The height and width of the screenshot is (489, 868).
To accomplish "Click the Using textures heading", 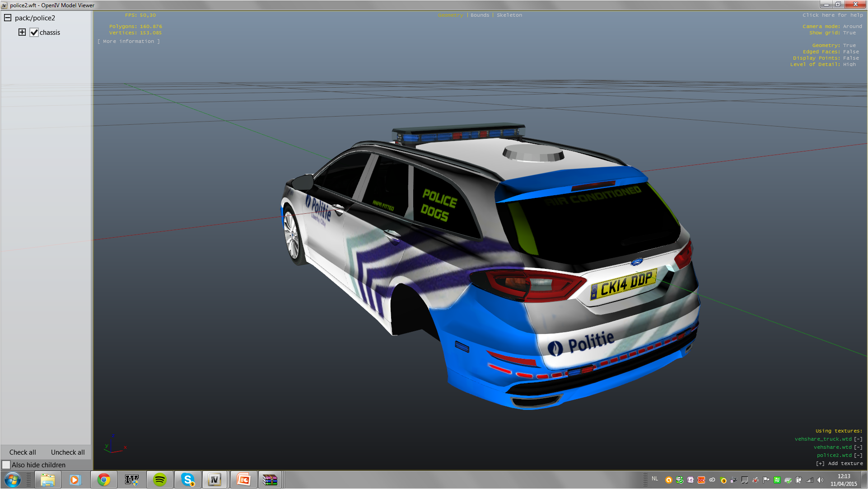I will pos(839,431).
